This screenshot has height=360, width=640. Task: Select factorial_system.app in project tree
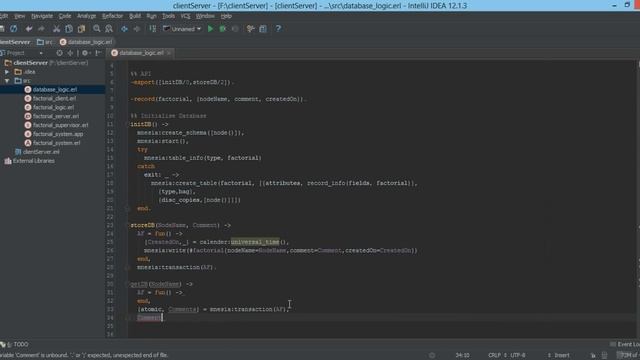54,134
